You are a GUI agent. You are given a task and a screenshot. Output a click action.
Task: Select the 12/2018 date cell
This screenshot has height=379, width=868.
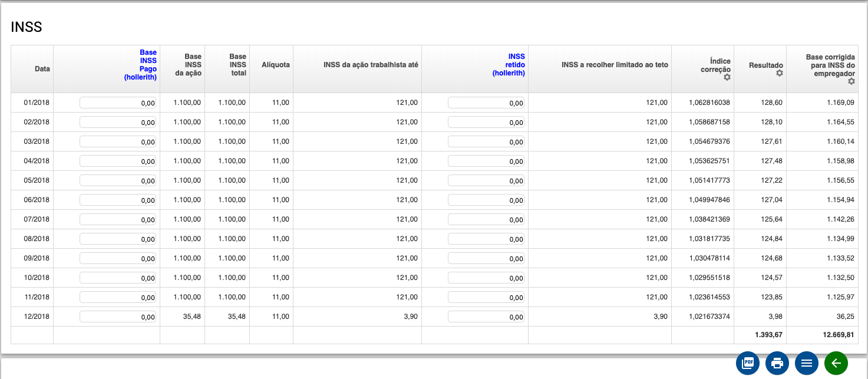point(37,317)
